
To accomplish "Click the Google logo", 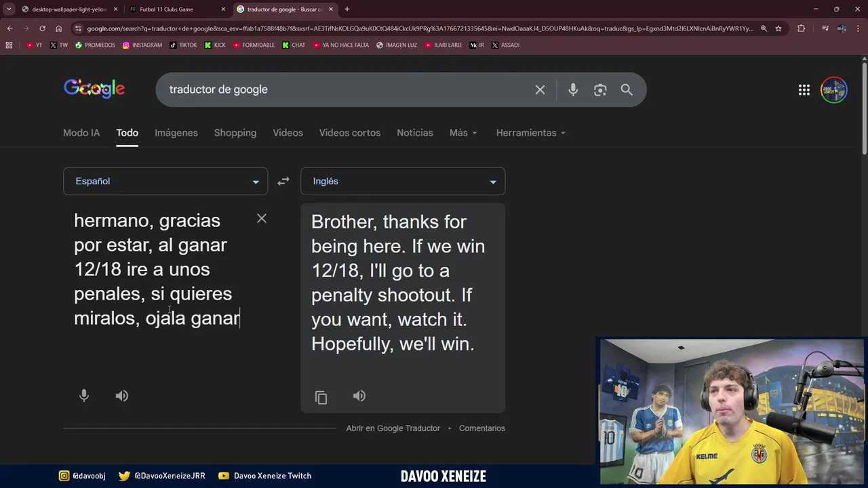I will tap(94, 89).
